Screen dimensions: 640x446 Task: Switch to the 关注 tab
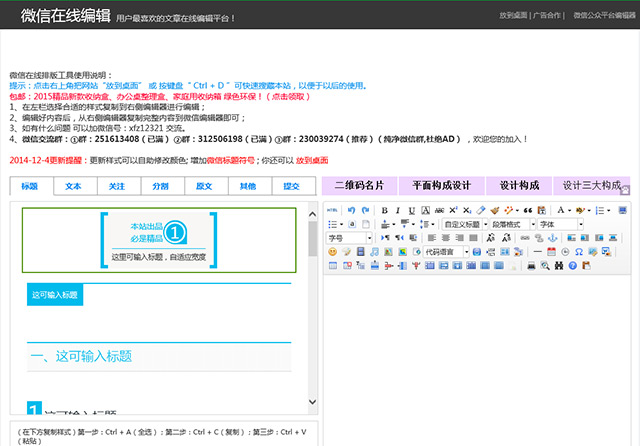tap(119, 186)
